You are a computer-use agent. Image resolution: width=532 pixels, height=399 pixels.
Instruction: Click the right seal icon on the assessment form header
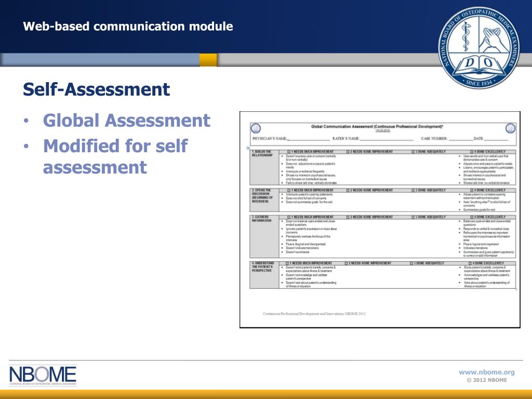[510, 128]
